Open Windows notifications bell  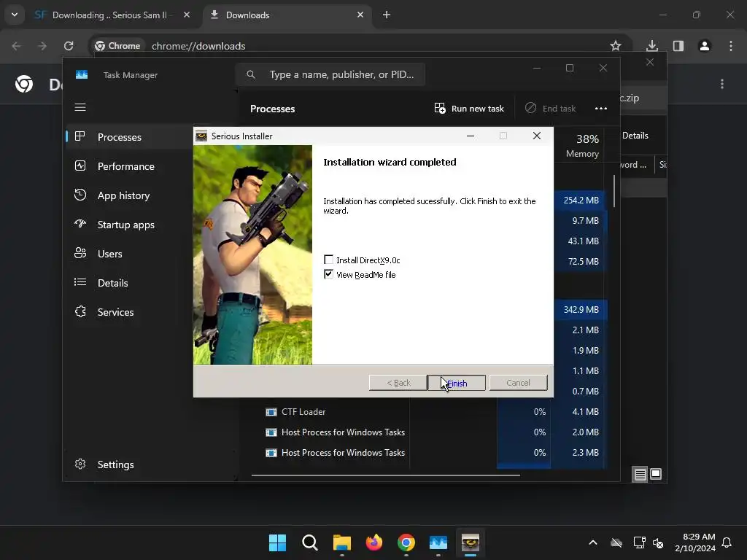point(727,542)
